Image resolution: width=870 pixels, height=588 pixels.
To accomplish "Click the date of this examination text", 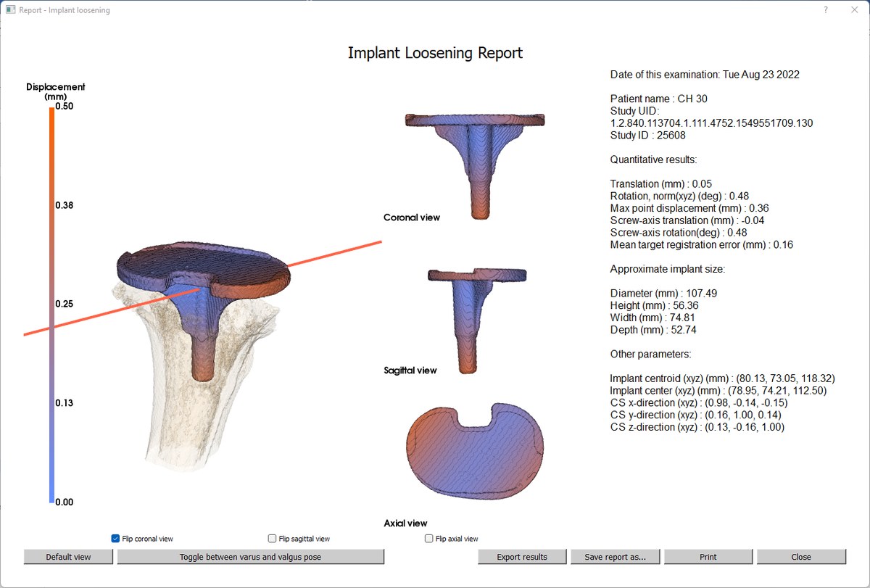I will click(x=705, y=75).
